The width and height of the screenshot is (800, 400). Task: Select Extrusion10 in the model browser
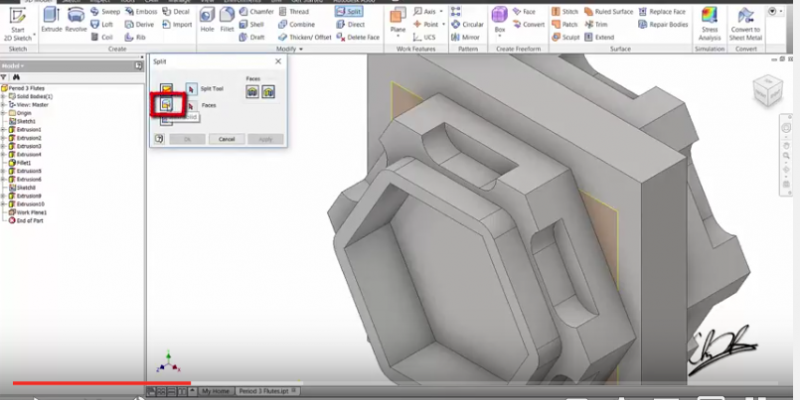pos(28,204)
